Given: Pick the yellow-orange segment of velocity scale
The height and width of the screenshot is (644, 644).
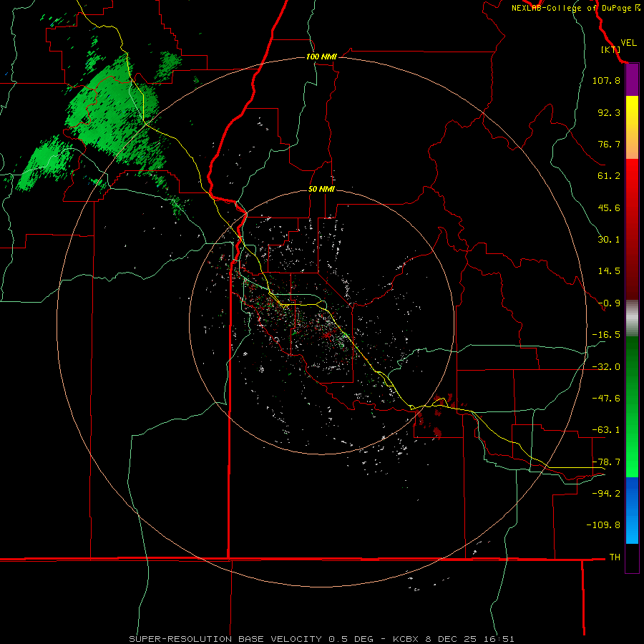Looking at the screenshot, I should [632, 127].
